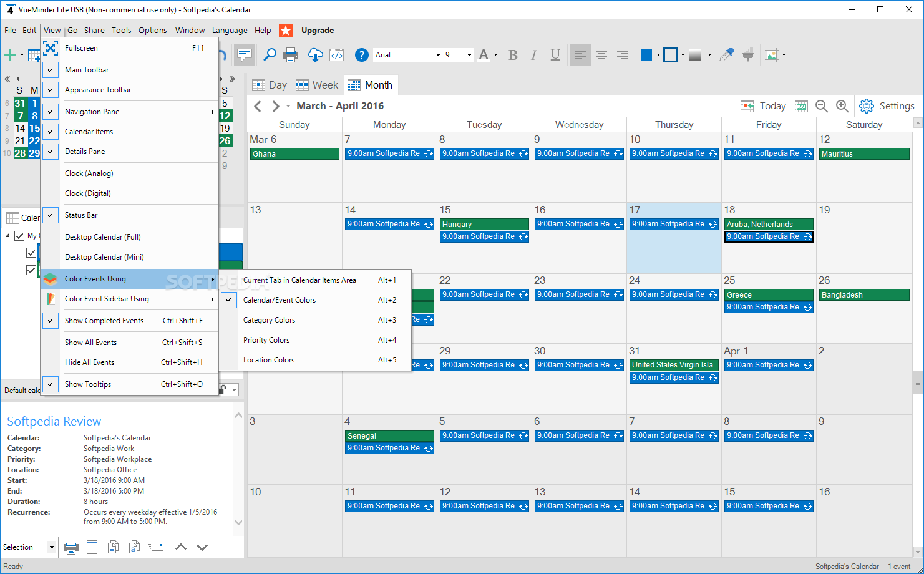The width and height of the screenshot is (924, 574).
Task: Click the green plus New Event icon
Action: (x=10, y=55)
